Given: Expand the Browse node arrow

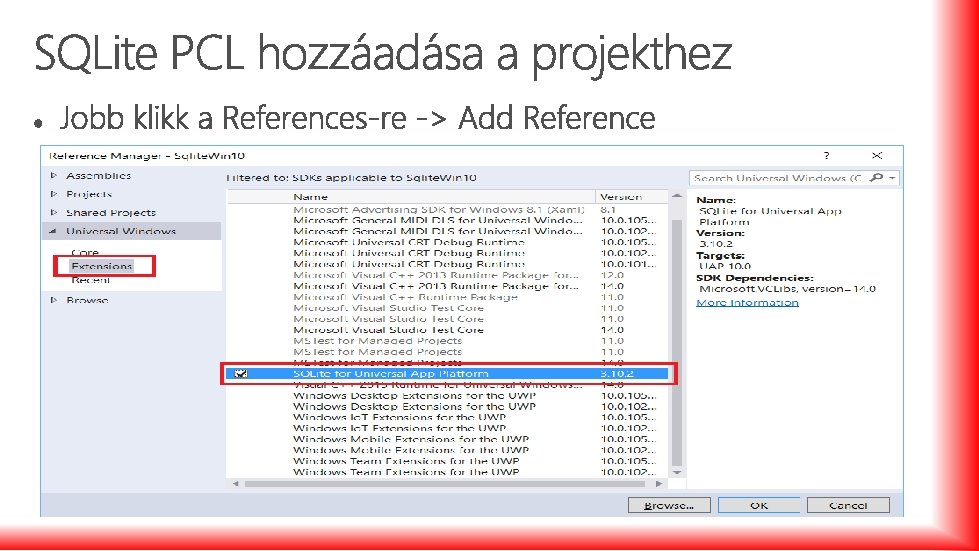Looking at the screenshot, I should click(x=54, y=300).
